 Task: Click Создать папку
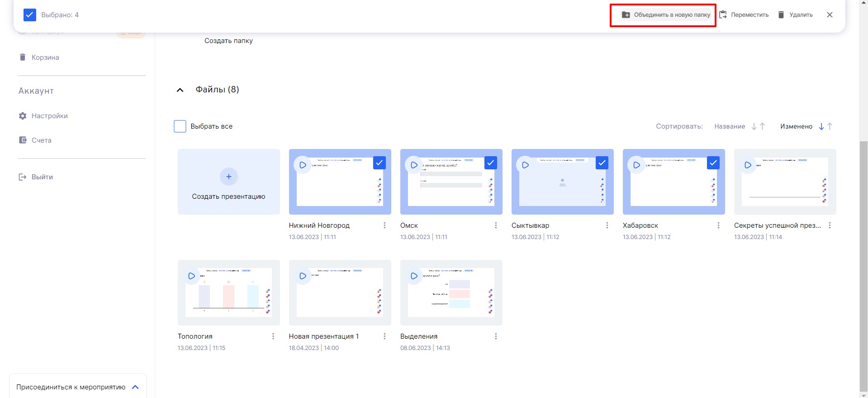(228, 41)
